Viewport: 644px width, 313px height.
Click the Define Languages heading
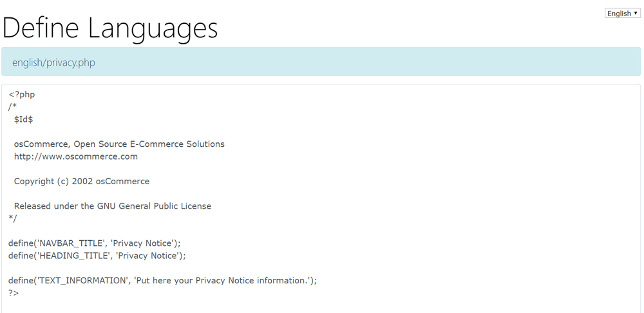[109, 28]
